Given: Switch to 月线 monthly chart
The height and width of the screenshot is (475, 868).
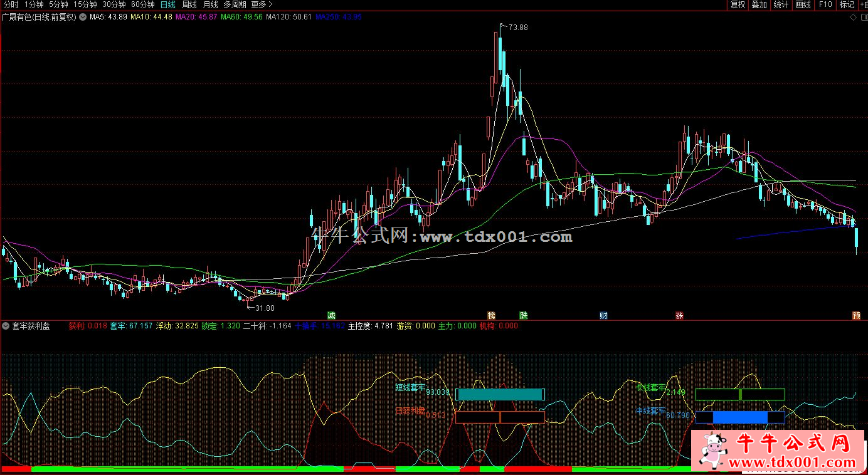Looking at the screenshot, I should pyautogui.click(x=210, y=4).
